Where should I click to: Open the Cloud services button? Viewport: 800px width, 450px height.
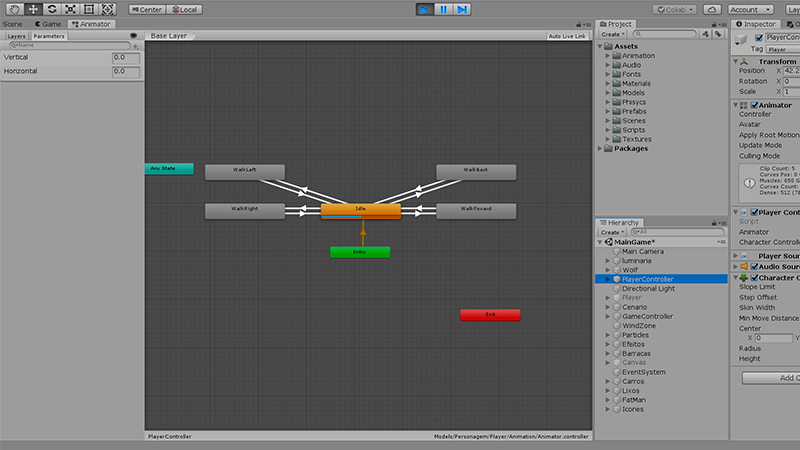(x=712, y=9)
